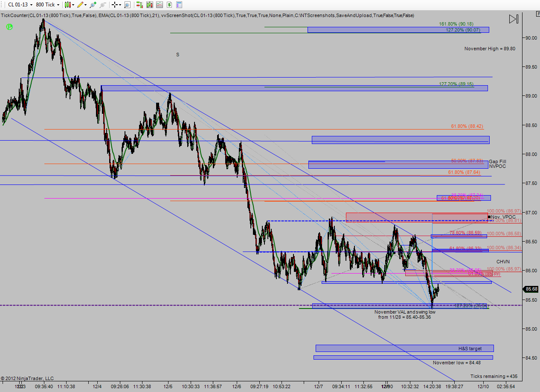Screen dimensions: 540x392
Task: Select the 'November low = 84.48' label
Action: coord(457,363)
